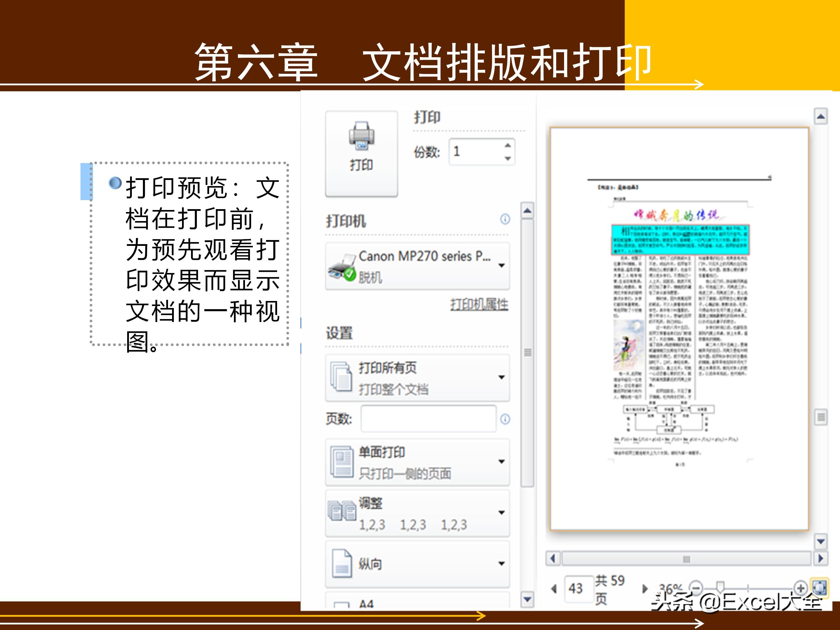
Task: Click the zoom out minus icon
Action: 697,588
